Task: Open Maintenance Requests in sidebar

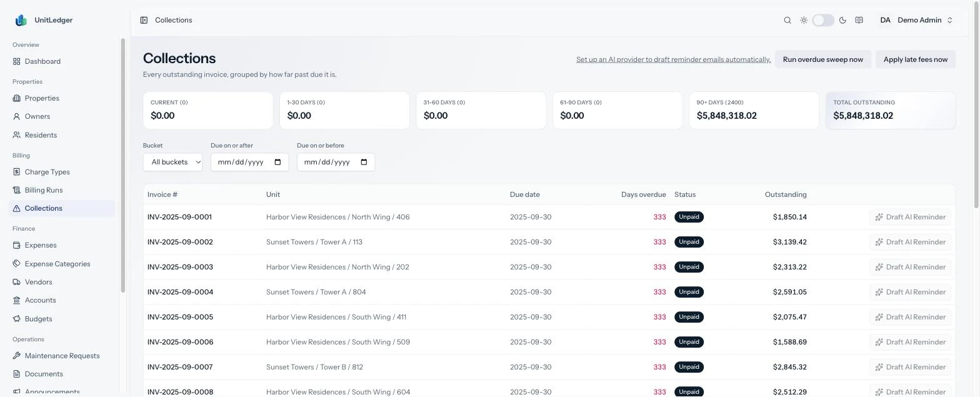Action: (x=62, y=356)
